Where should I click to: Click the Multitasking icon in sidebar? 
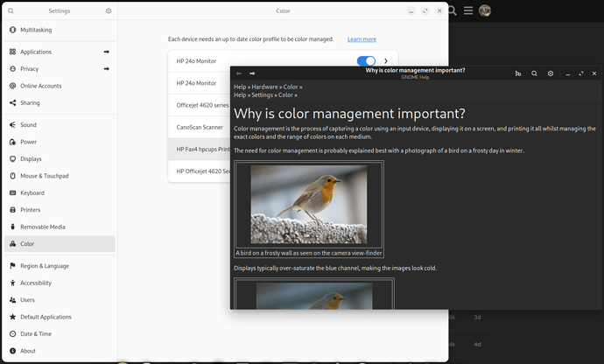click(x=13, y=30)
